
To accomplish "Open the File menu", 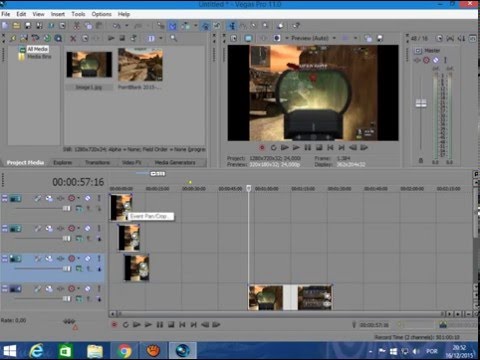I will pos(6,14).
